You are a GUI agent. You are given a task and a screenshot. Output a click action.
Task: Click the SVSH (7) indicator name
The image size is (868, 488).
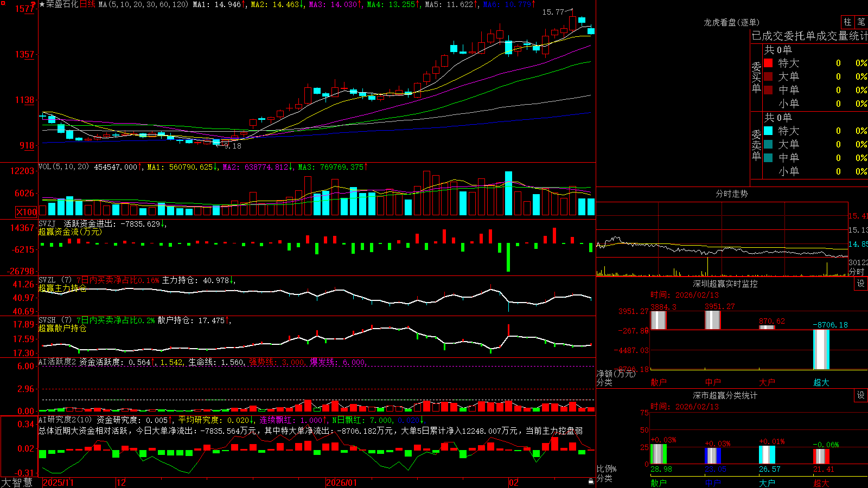[x=55, y=320]
